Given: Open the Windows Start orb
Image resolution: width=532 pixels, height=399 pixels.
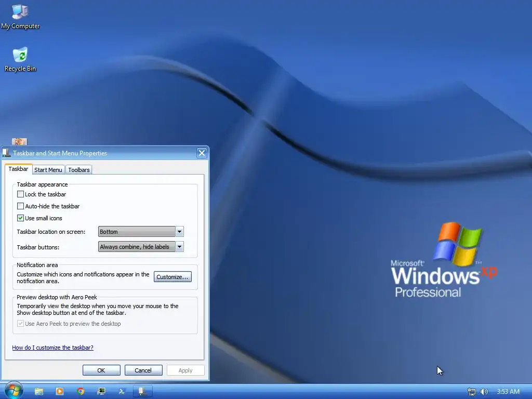Looking at the screenshot, I should click(x=14, y=391).
